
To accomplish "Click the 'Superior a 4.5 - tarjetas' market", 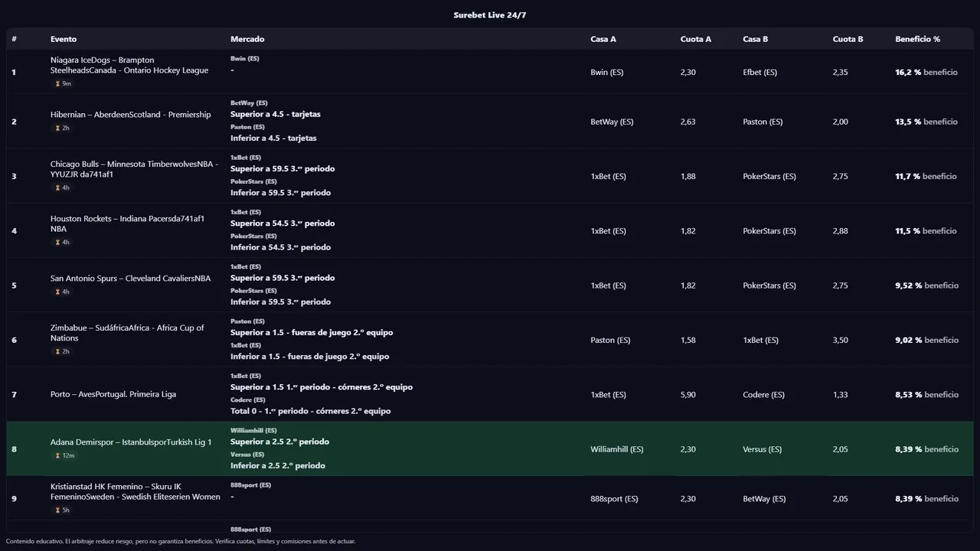I will [276, 115].
